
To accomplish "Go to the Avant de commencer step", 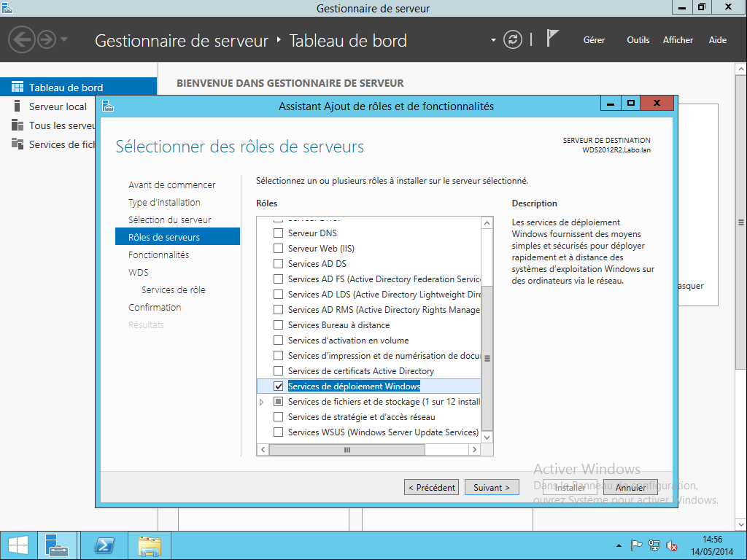I will (x=171, y=184).
